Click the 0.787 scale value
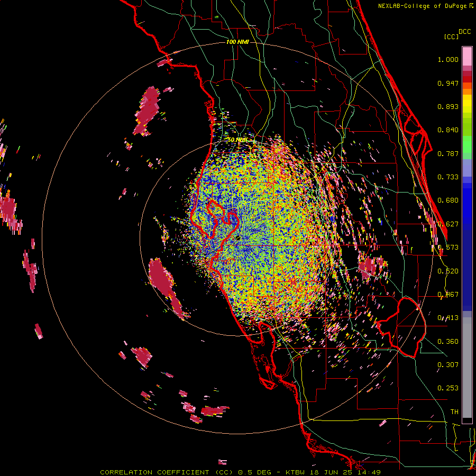The image size is (476, 476). pyautogui.click(x=448, y=153)
